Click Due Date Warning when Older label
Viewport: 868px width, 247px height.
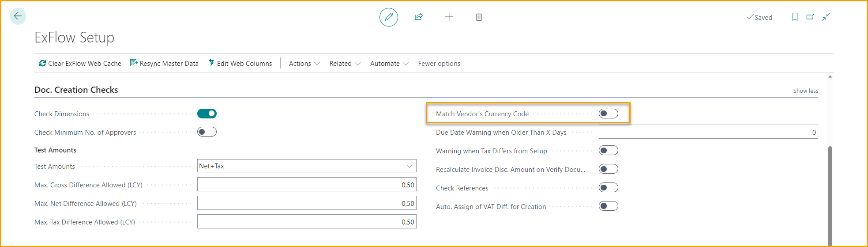click(x=501, y=133)
